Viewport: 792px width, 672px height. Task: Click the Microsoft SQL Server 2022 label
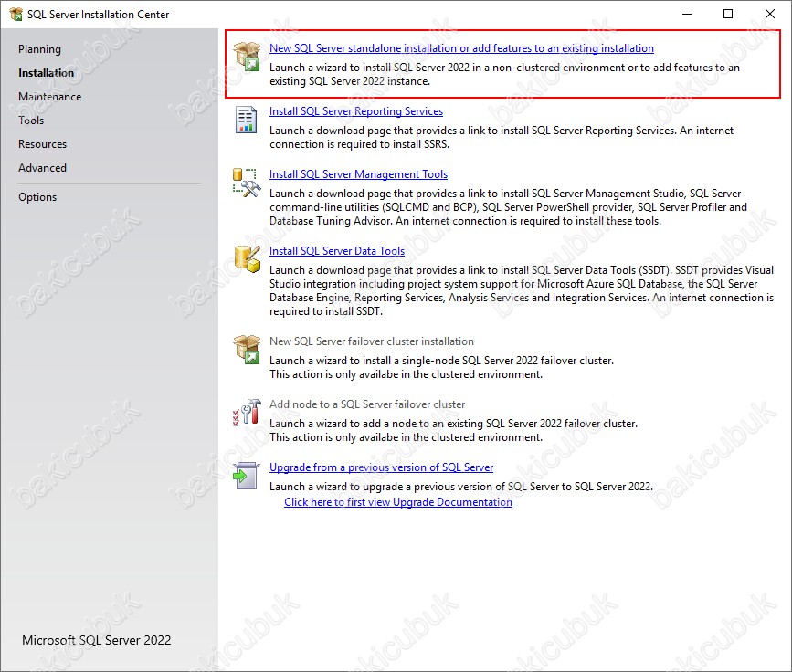coord(97,640)
